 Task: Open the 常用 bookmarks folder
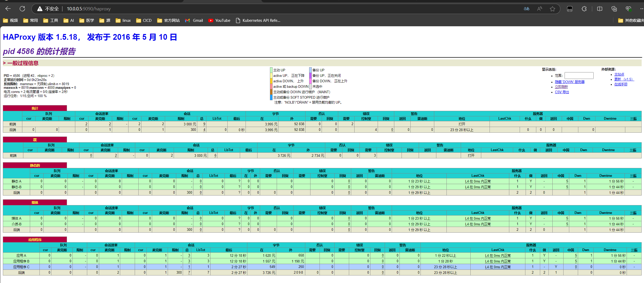tap(30, 21)
